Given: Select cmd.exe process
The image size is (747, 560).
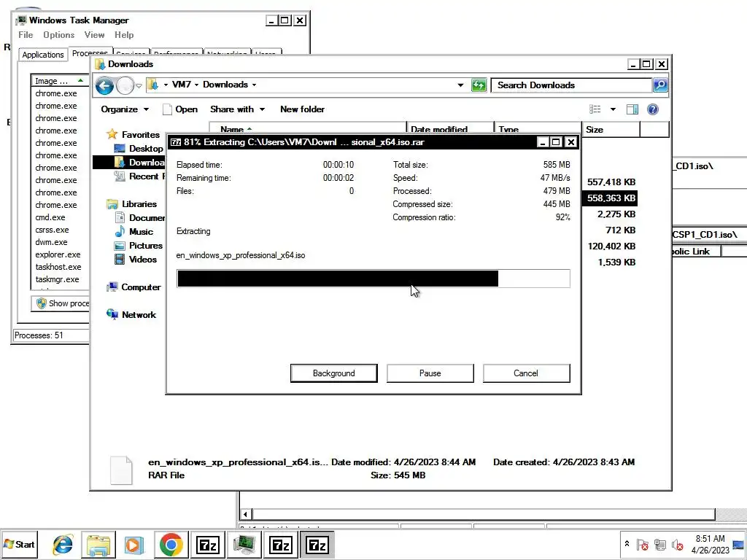Looking at the screenshot, I should tap(50, 217).
